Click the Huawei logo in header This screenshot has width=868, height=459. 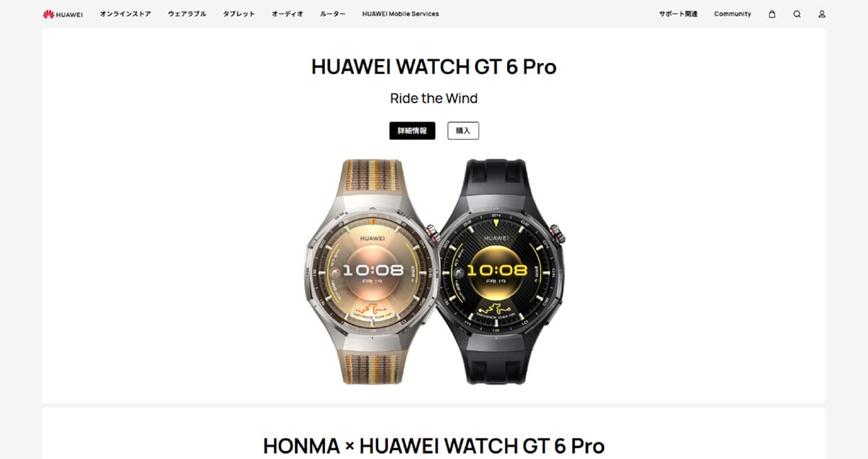pyautogui.click(x=62, y=14)
